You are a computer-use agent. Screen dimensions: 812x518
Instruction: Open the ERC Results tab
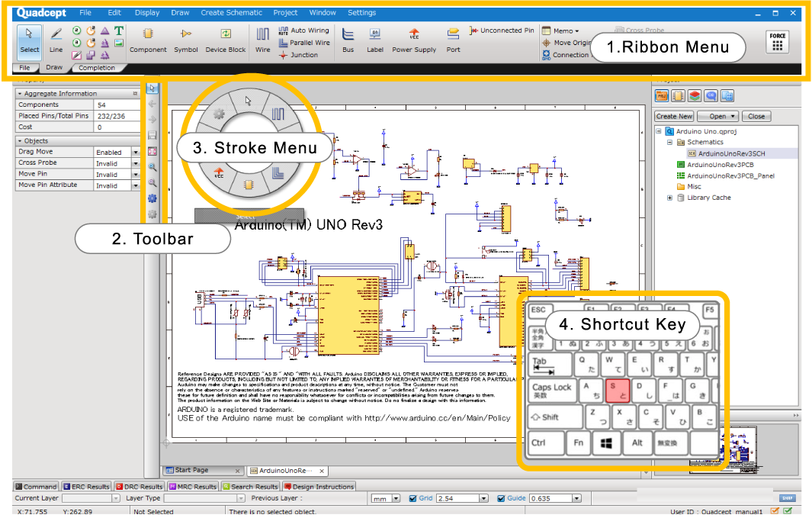86,487
